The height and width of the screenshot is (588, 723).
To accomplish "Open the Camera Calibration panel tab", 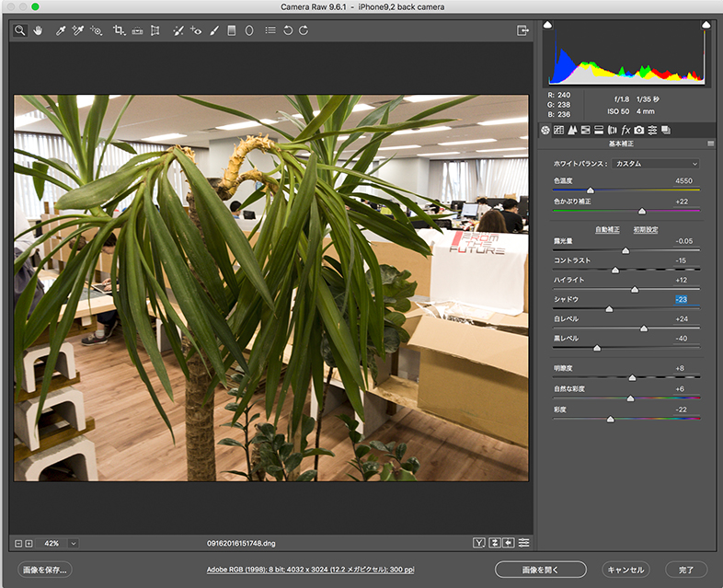I will point(639,130).
